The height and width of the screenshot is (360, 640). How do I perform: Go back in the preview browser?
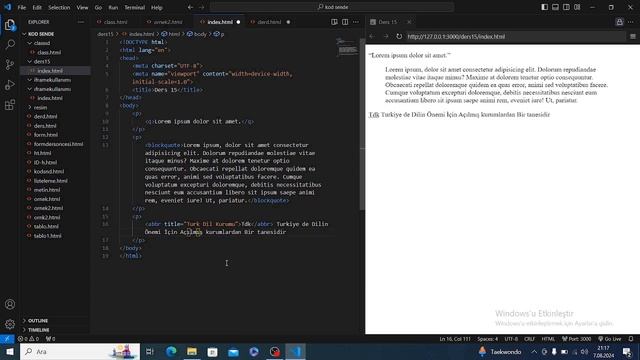point(372,36)
